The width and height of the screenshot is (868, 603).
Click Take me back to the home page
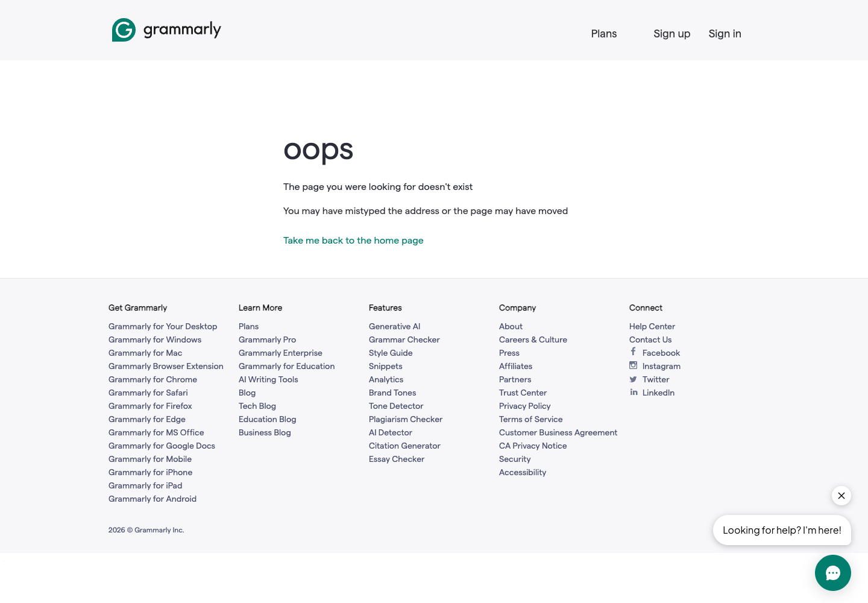353,240
